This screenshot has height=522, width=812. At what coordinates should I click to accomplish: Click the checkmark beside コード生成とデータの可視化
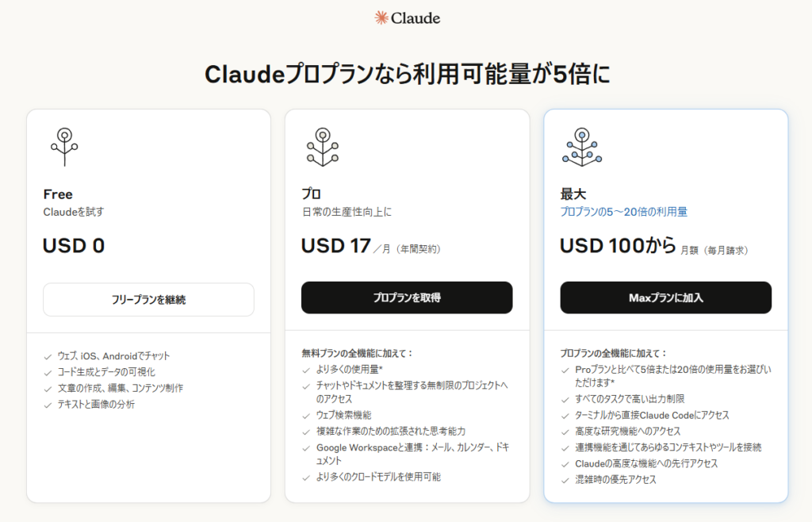coord(48,373)
